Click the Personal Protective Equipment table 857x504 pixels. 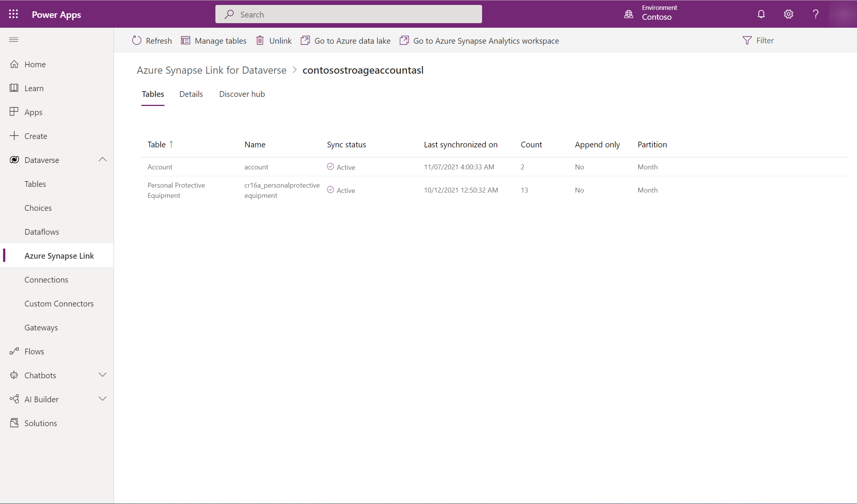(176, 190)
